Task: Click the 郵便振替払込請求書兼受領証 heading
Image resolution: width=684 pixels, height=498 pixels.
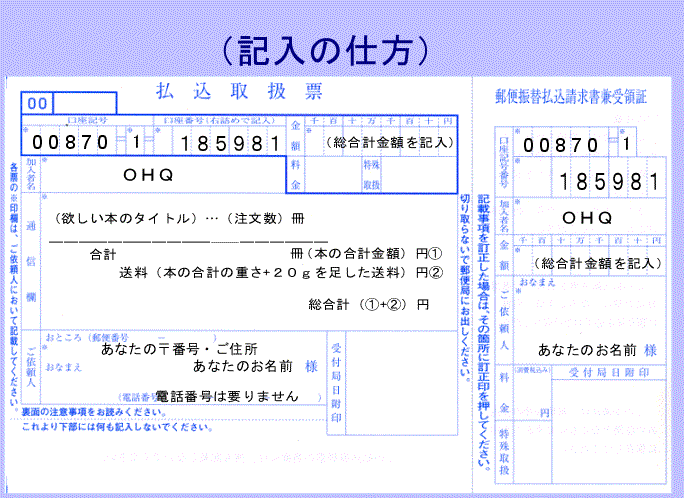Action: pos(571,97)
